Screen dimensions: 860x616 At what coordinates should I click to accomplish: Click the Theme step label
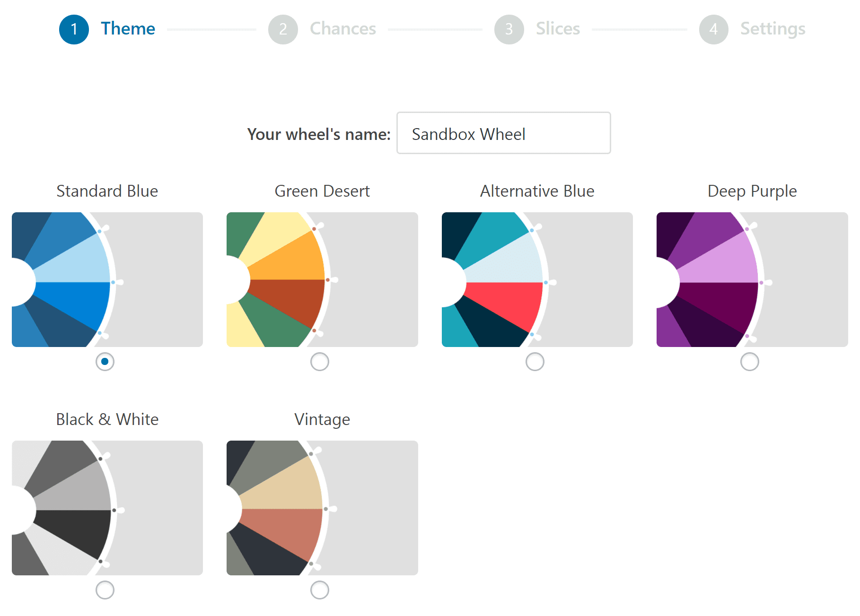click(128, 29)
